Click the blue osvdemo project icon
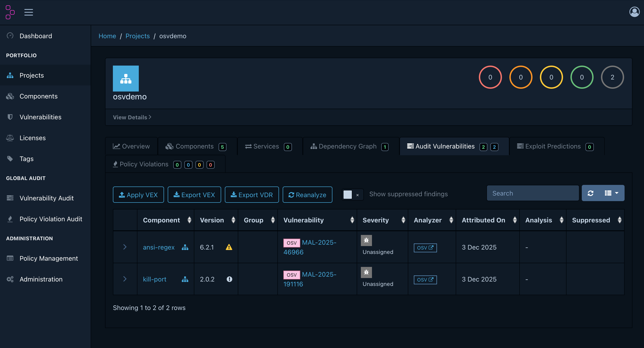Screen dimensions: 644x348 click(126, 79)
